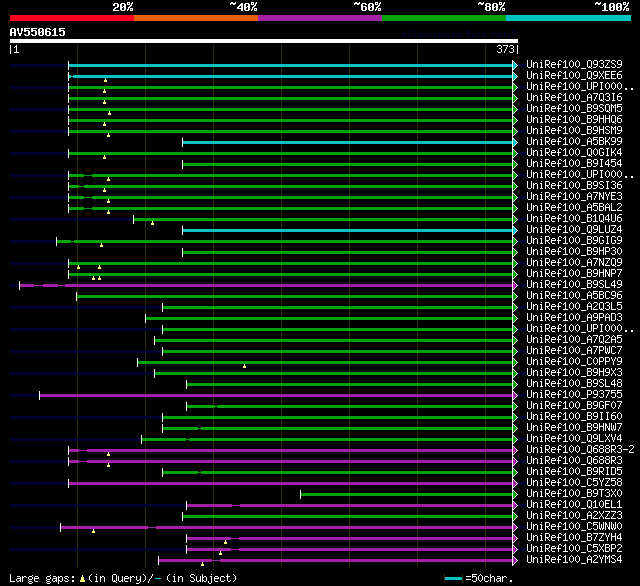
Task: Select the cyan alignment bar of Q9LUZ4
Action: tap(347, 231)
